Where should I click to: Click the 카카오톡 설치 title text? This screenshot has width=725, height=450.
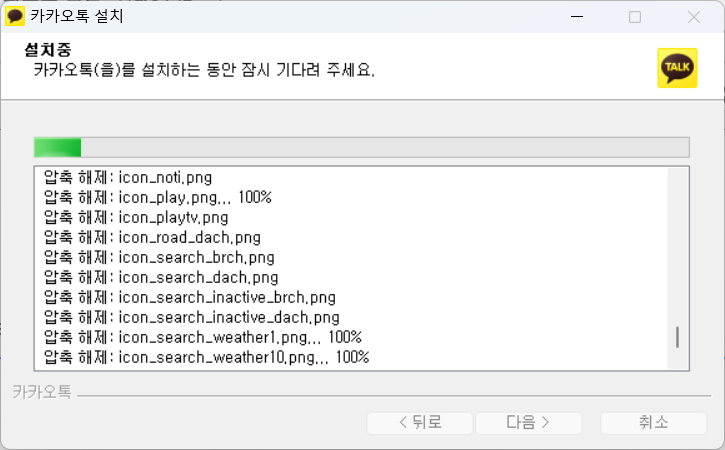tap(77, 16)
